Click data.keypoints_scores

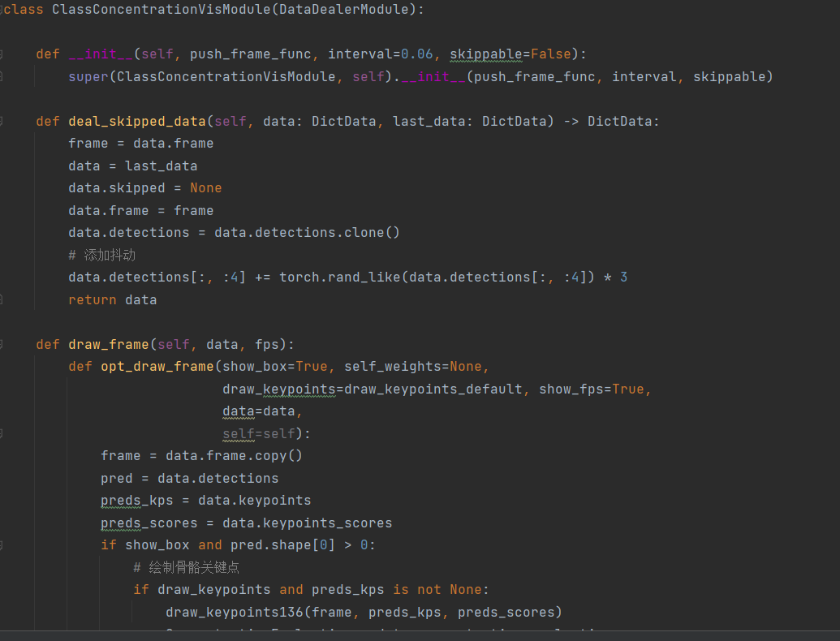tap(308, 523)
